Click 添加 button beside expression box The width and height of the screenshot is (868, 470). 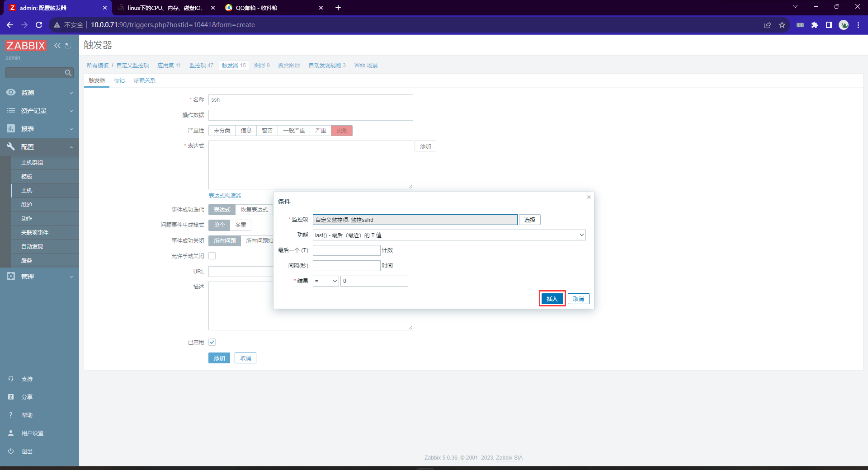425,146
